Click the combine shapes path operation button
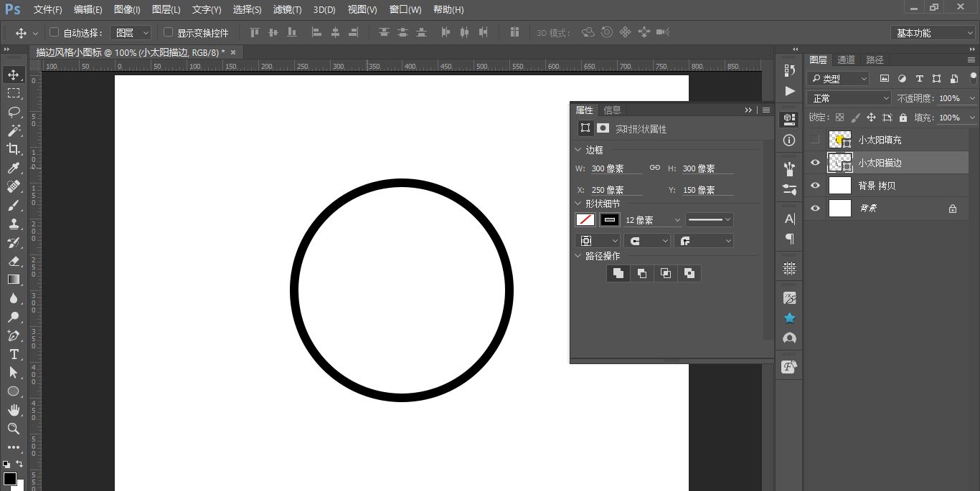Viewport: 980px width, 491px height. pyautogui.click(x=618, y=273)
